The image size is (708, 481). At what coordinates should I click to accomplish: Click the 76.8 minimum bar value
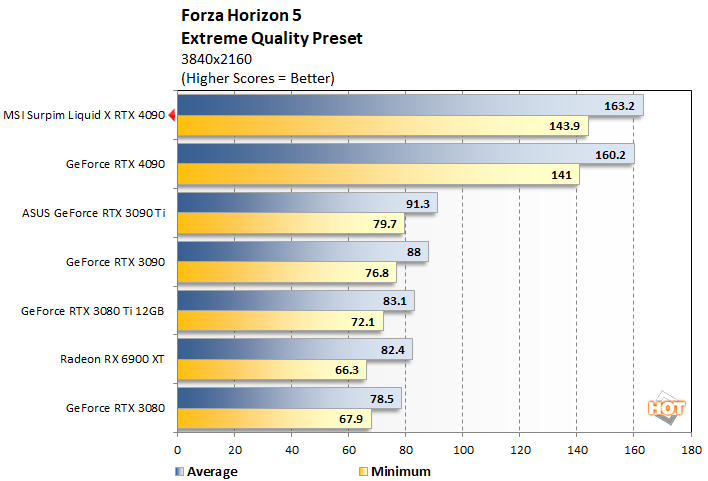point(377,273)
